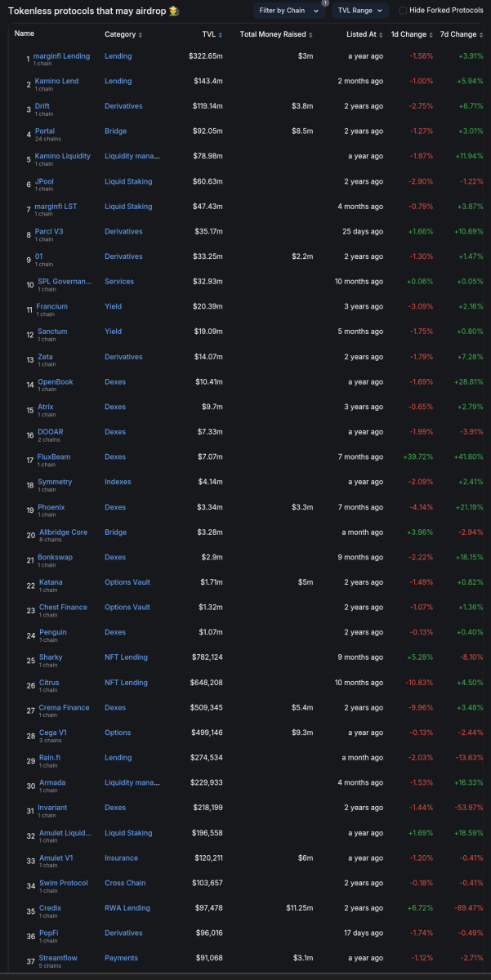The height and width of the screenshot is (980, 491).
Task: Open the Streamflow protocol link
Action: click(59, 957)
